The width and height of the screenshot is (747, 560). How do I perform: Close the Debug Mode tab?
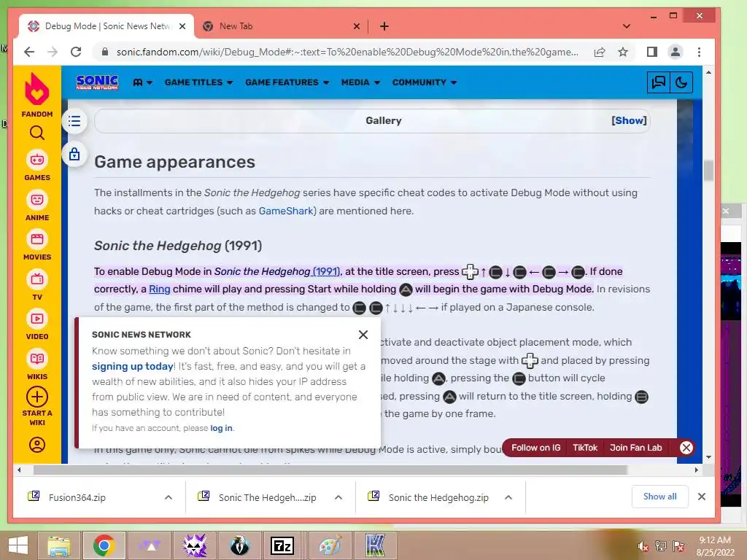point(182,27)
